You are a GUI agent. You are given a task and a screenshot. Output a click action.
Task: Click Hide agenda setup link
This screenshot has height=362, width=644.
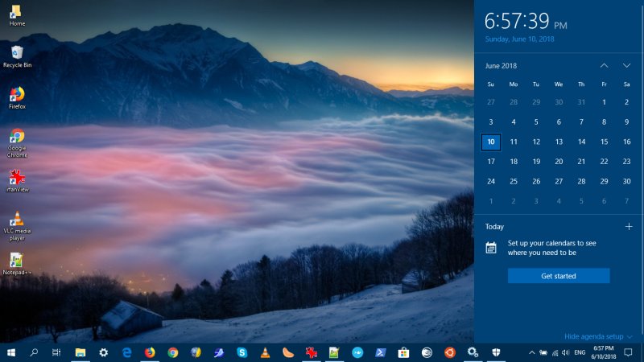(598, 336)
